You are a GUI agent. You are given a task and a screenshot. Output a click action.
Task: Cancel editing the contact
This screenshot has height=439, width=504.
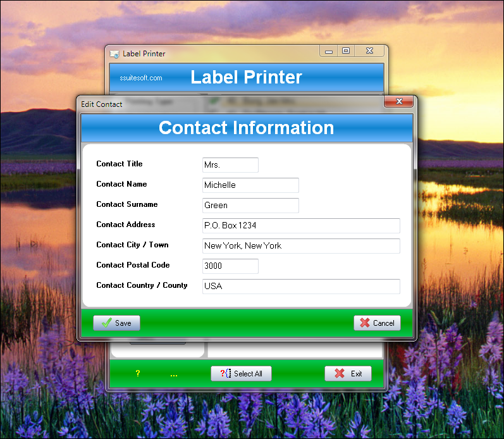377,323
